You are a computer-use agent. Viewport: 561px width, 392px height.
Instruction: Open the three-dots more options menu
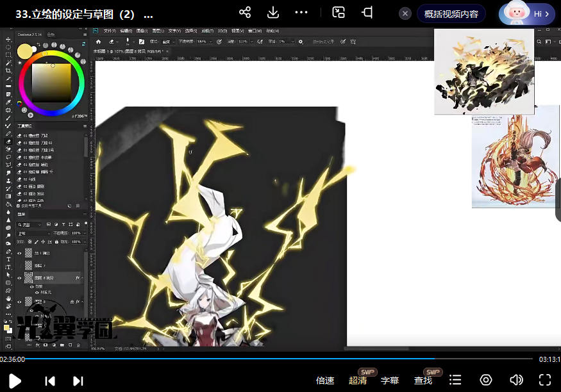coord(301,13)
